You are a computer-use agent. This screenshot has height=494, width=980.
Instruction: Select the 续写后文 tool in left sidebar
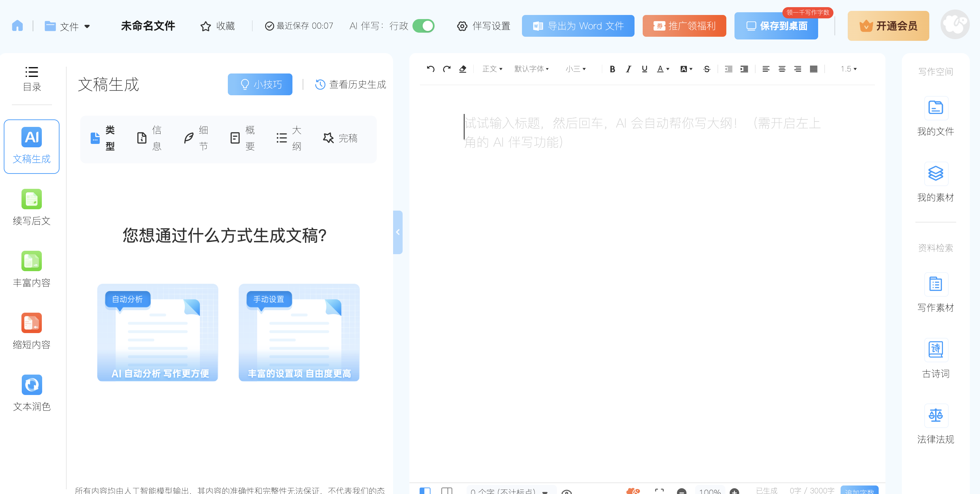32,208
